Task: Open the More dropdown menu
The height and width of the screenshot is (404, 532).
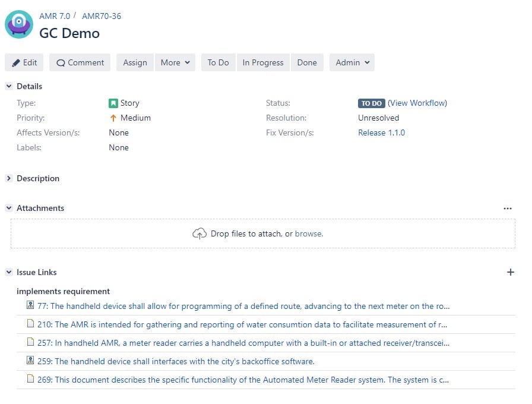Action: (175, 62)
